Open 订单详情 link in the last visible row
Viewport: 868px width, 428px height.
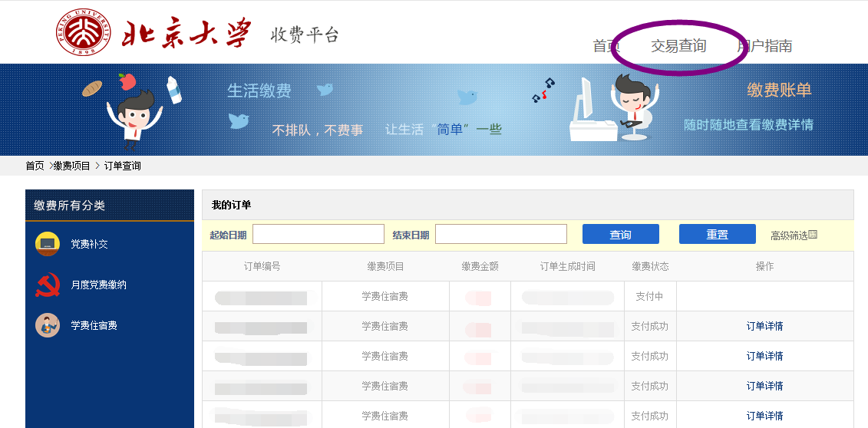(x=764, y=416)
